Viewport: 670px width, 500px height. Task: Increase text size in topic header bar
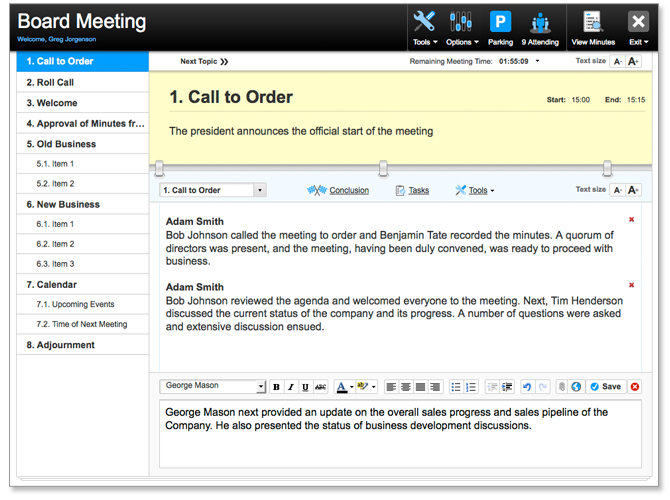tap(633, 62)
